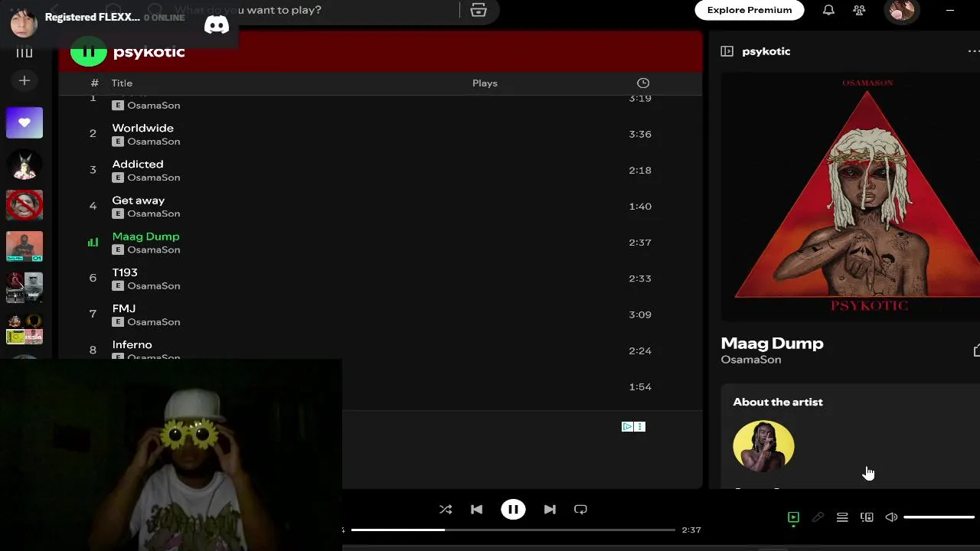Screen dimensions: 980x551
Task: Open the lyrics microphone icon
Action: (x=818, y=517)
